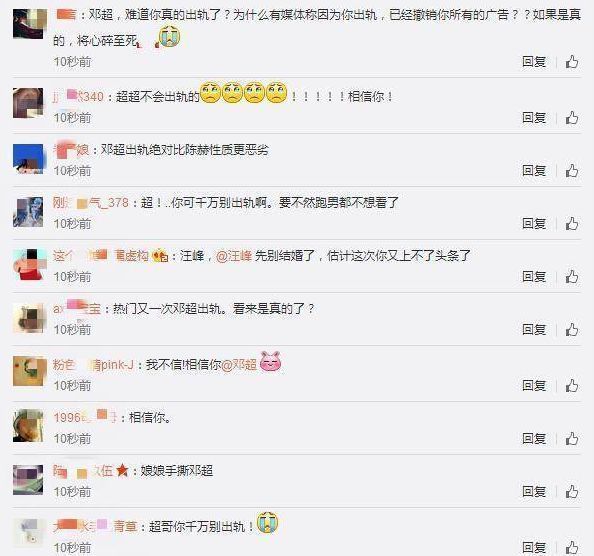
Task: Thumbs-up the 汪峰 headline comment
Action: 572,276
